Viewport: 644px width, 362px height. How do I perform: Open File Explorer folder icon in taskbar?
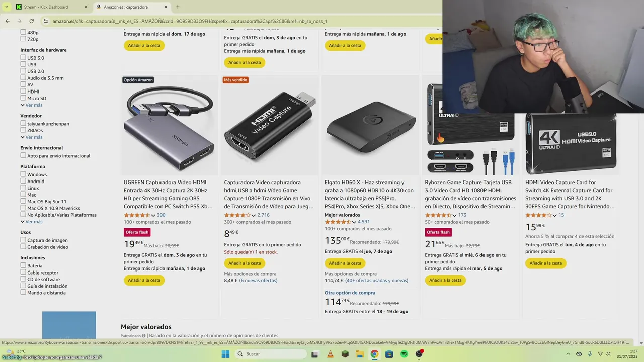click(x=360, y=354)
